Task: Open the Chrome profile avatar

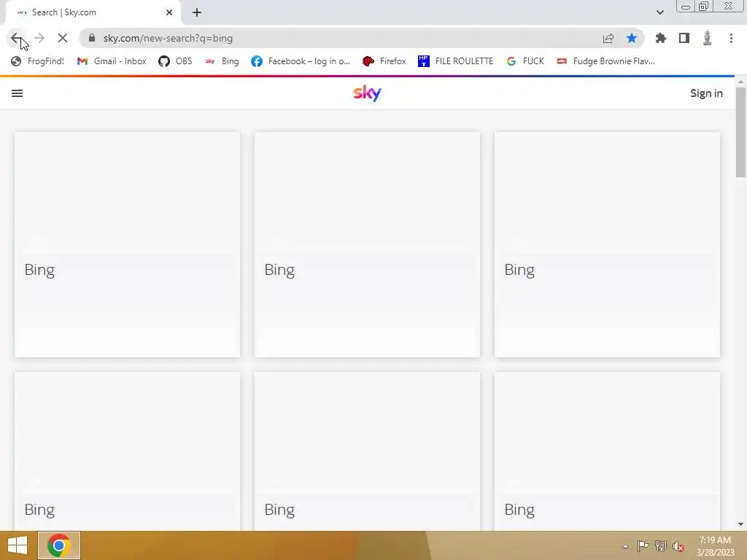Action: 708,38
